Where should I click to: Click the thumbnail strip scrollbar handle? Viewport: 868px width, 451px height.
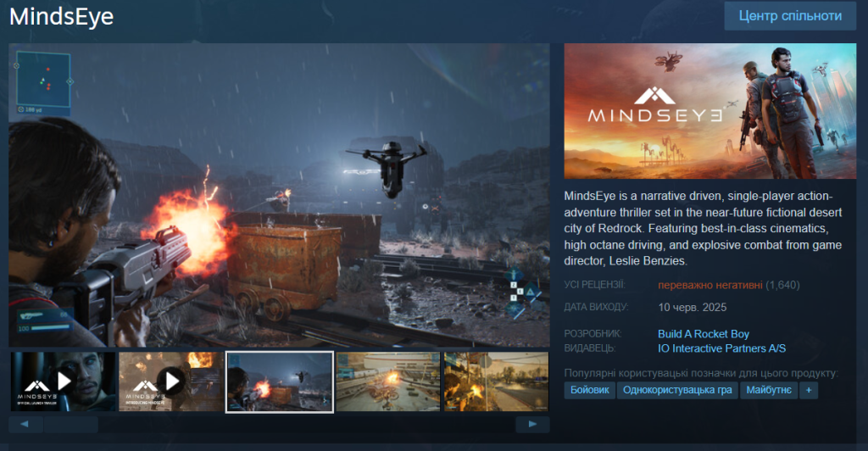pos(71,425)
